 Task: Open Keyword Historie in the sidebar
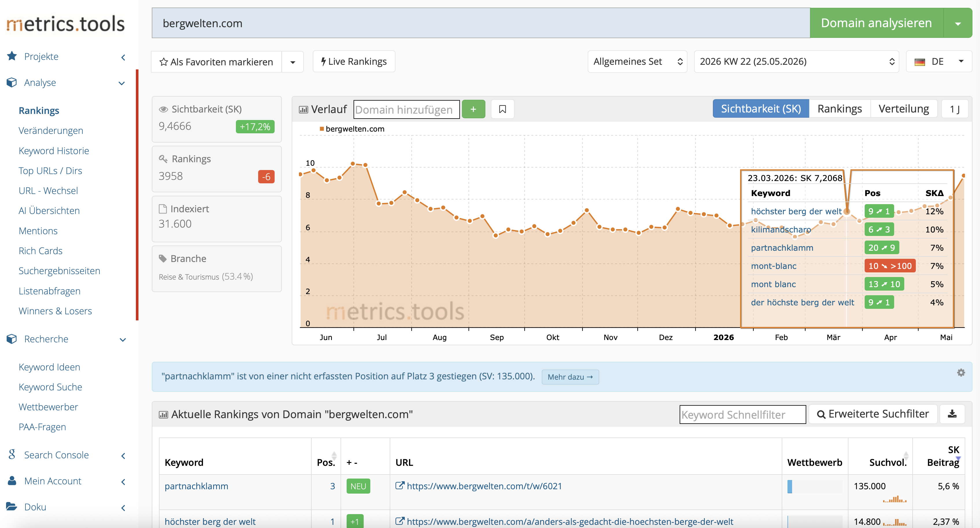(54, 151)
